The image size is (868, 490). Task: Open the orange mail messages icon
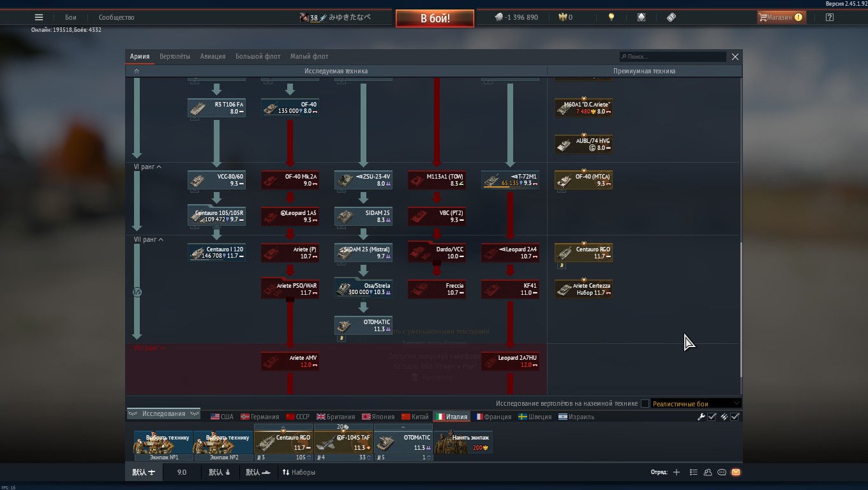(x=736, y=473)
